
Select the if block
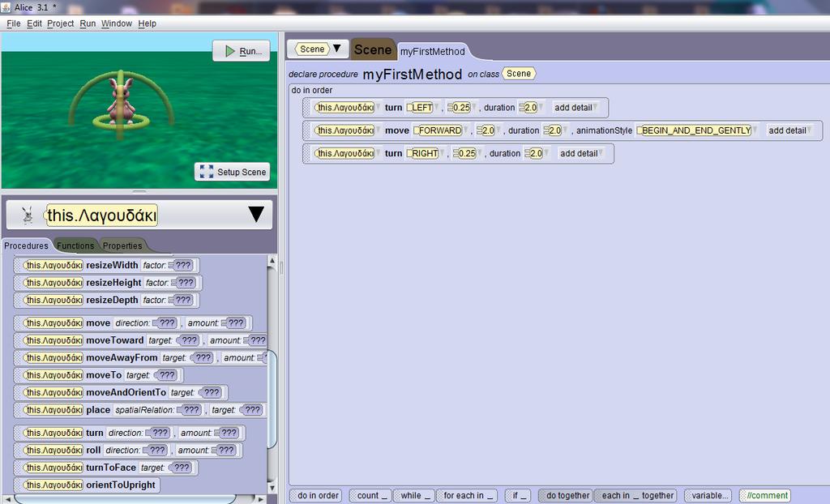tap(518, 496)
